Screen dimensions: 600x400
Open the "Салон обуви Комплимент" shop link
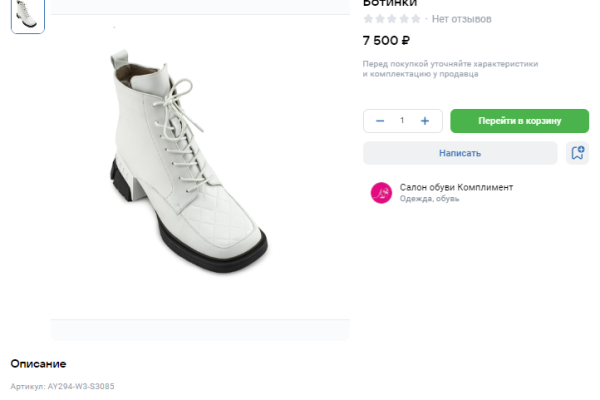(456, 187)
